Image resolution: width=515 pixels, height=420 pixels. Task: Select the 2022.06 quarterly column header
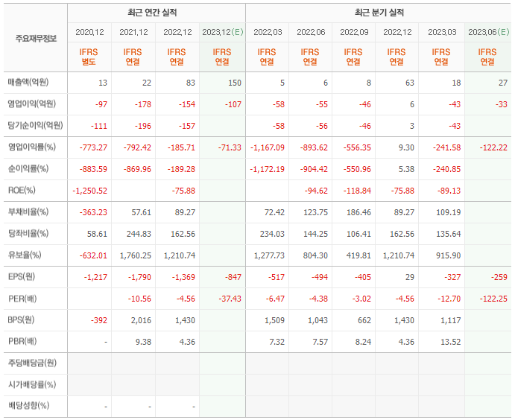tap(311, 32)
